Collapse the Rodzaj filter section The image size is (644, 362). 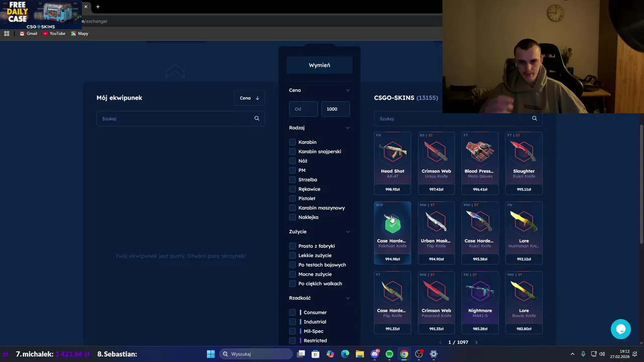[348, 128]
